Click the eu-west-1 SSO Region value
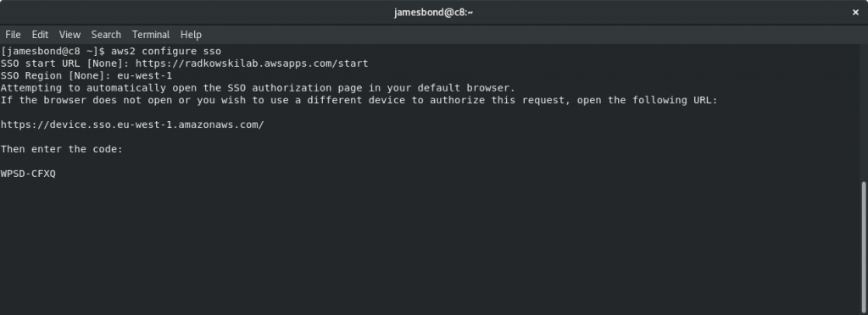This screenshot has width=868, height=315. tap(144, 75)
